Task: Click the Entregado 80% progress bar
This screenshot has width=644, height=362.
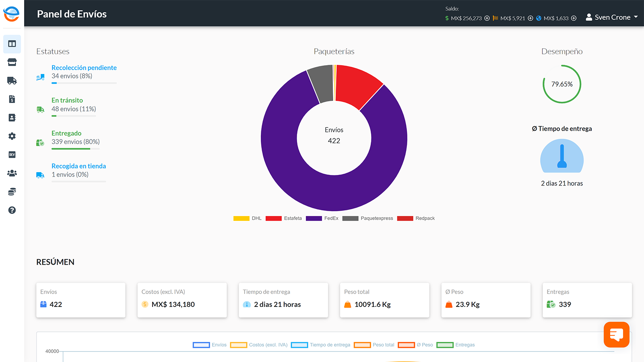Action: [x=76, y=149]
